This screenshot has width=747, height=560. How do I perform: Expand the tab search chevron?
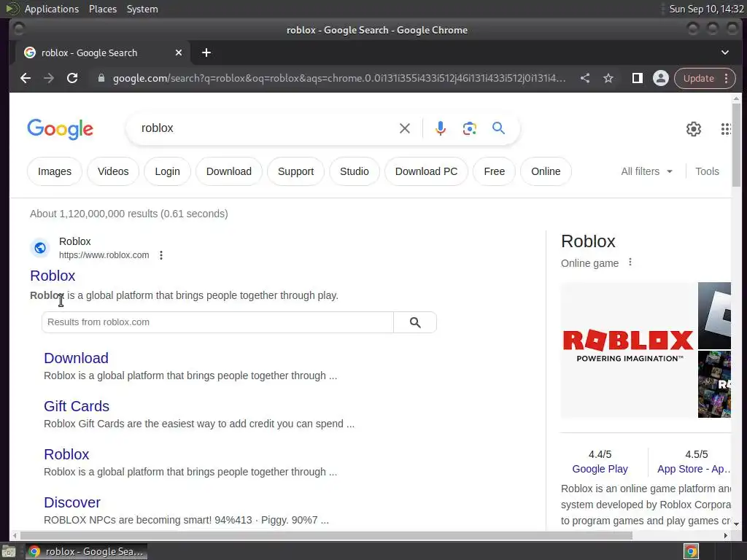point(724,52)
